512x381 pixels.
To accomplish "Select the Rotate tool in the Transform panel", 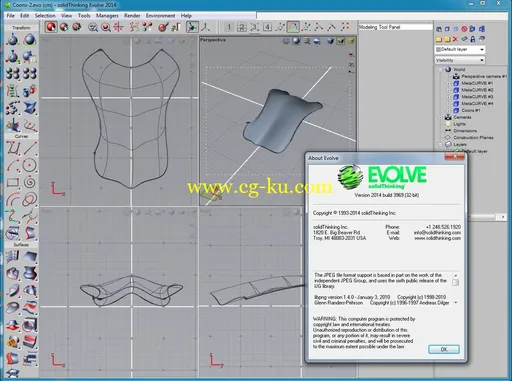I will tap(30, 40).
